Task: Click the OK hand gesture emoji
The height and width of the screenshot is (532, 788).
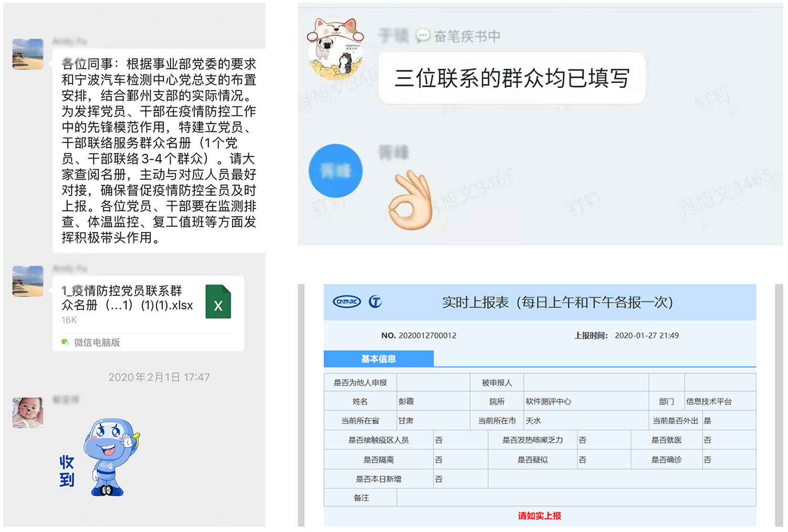Action: 411,201
